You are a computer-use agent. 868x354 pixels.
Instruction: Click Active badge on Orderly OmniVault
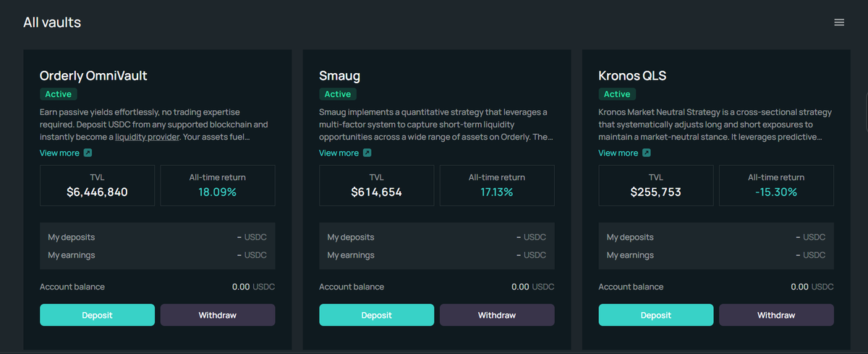tap(59, 94)
